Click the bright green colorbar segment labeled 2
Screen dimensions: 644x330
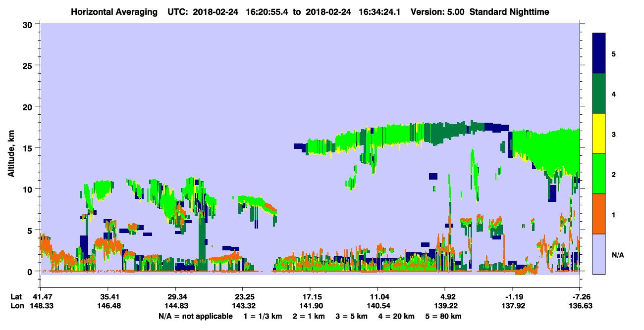(x=599, y=174)
